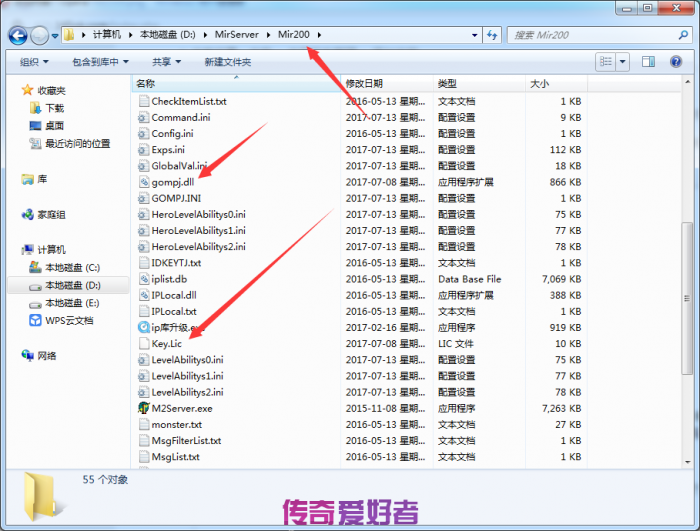Click the refresh button beside address bar
This screenshot has height=531, width=700.
[x=491, y=35]
